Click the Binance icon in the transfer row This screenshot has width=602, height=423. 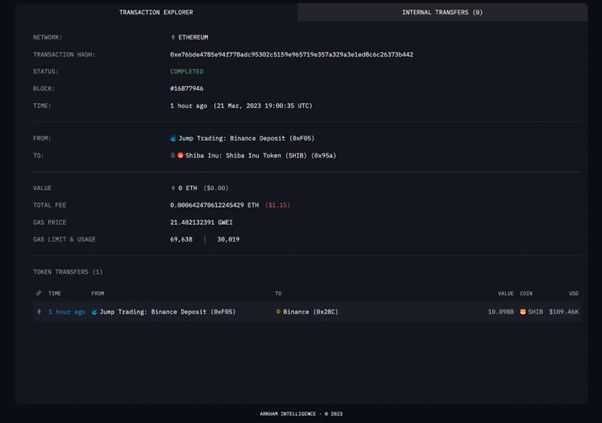coord(278,312)
